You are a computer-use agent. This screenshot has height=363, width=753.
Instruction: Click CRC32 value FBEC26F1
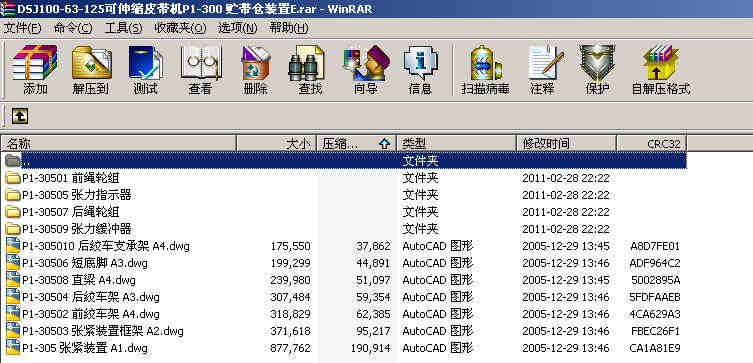(x=656, y=331)
